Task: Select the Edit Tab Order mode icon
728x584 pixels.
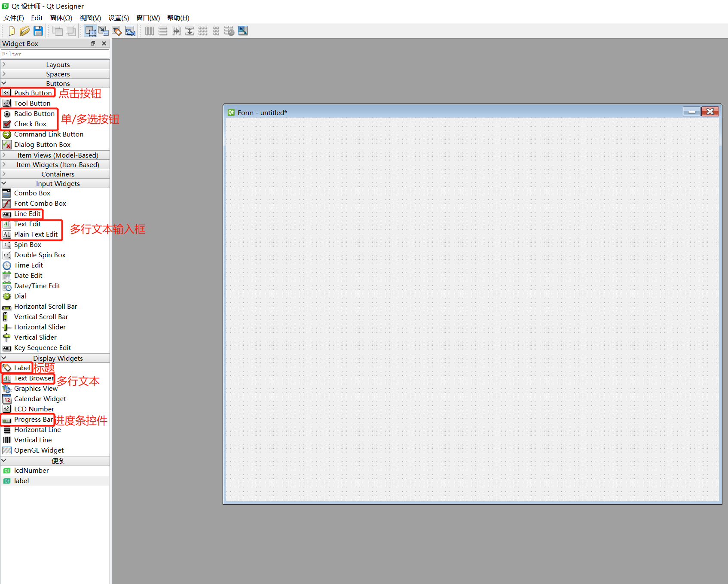Action: pos(130,30)
